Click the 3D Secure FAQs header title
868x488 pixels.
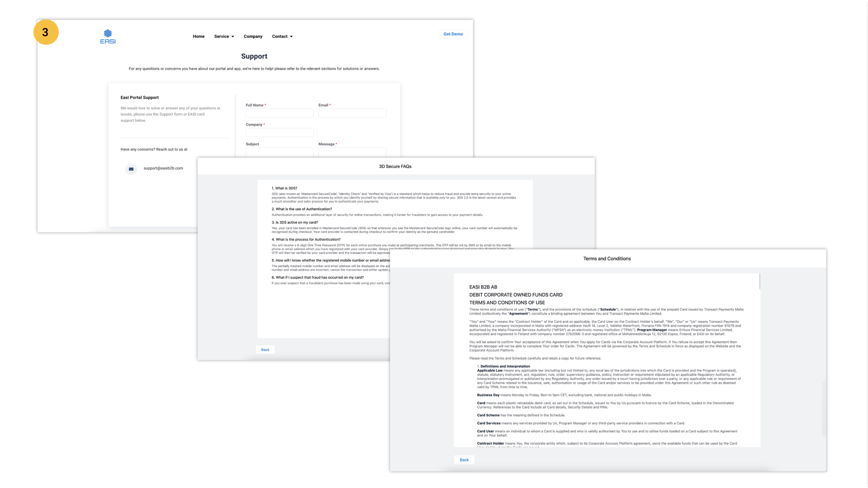(x=395, y=166)
